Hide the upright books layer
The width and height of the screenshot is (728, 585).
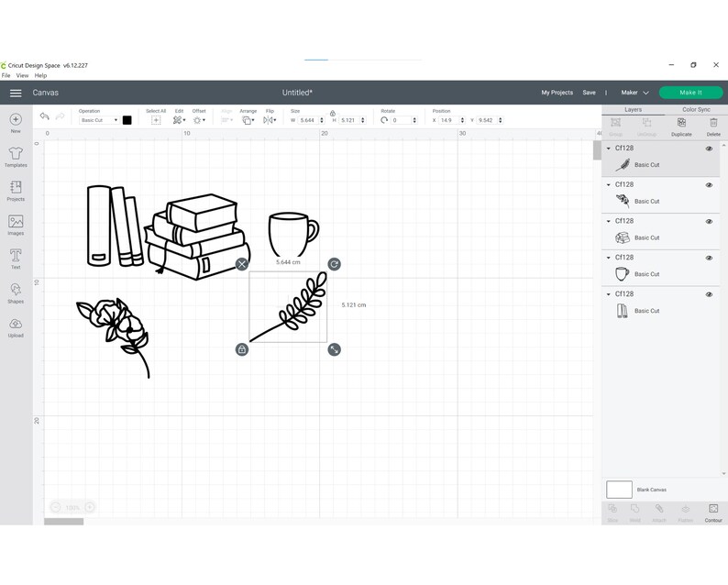(709, 294)
